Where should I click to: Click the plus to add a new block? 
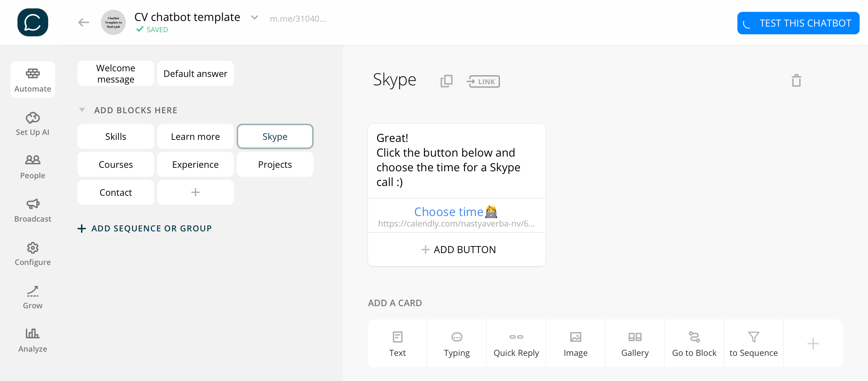pyautogui.click(x=195, y=192)
